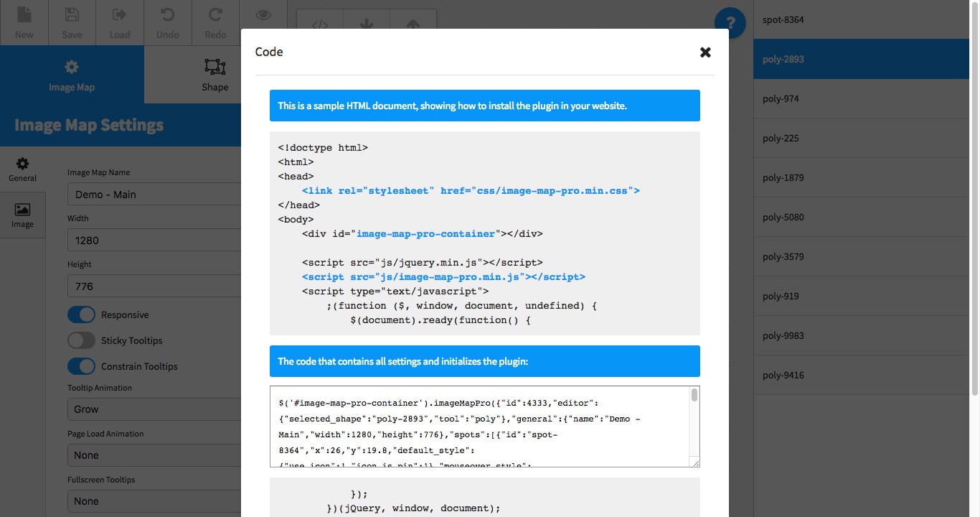The height and width of the screenshot is (517, 980).
Task: Click the Load icon in toolbar
Action: (x=119, y=15)
